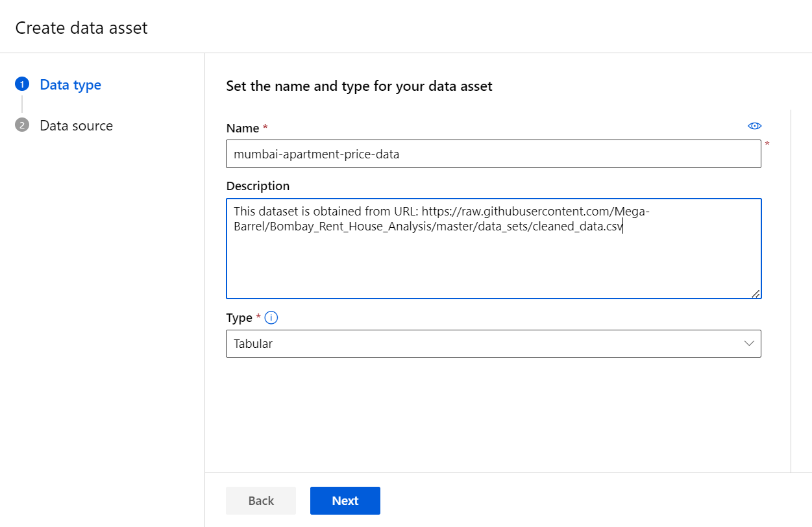Click the info icon beside Type
The height and width of the screenshot is (527, 812).
[x=271, y=317]
